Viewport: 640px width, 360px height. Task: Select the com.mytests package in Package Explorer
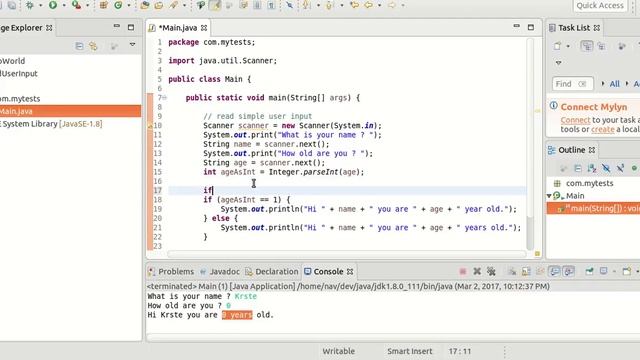20,98
